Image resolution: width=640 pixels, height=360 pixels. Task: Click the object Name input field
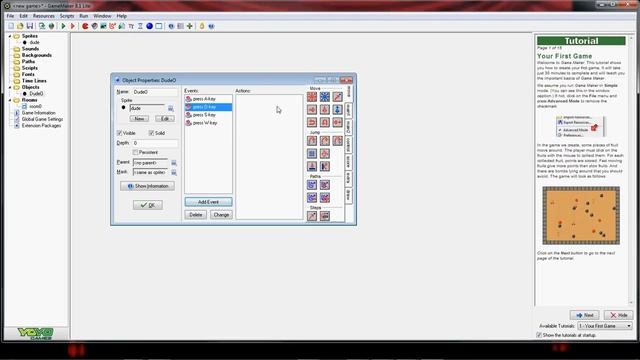(155, 92)
